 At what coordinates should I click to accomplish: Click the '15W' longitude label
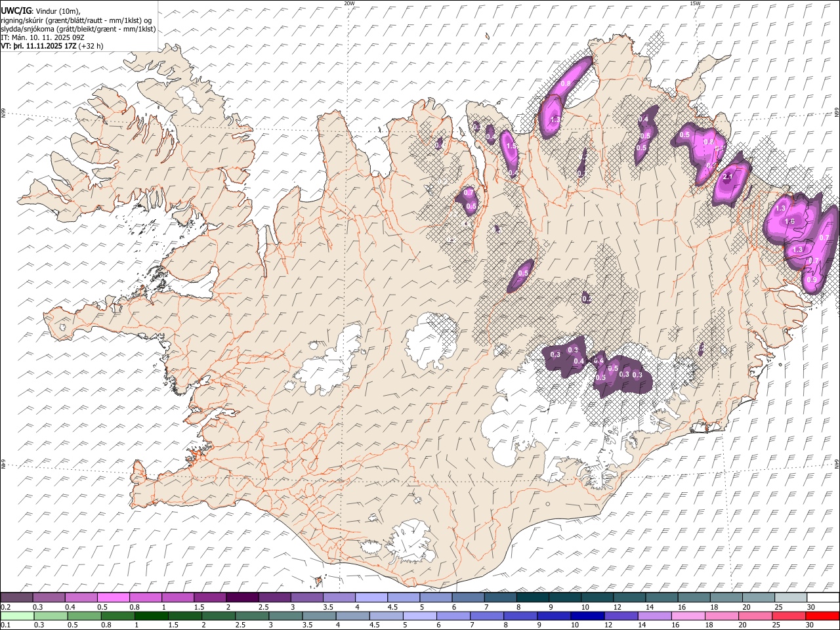click(695, 3)
